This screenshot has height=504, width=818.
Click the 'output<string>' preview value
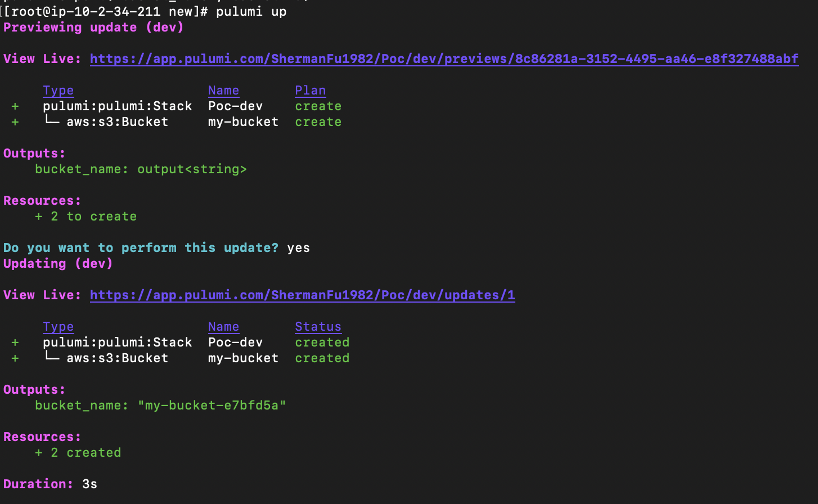point(192,169)
